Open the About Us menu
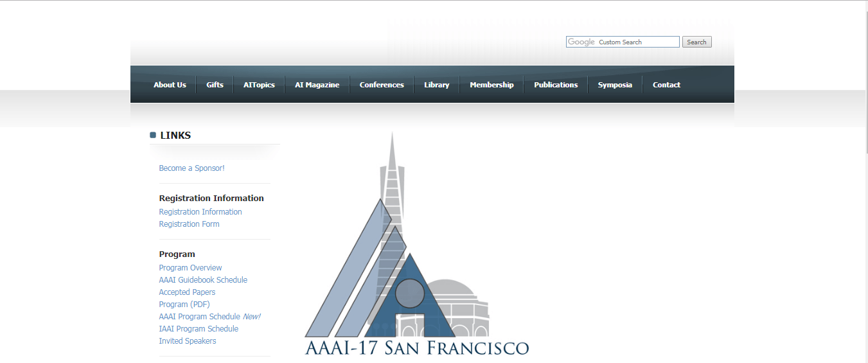Image resolution: width=868 pixels, height=363 pixels. [170, 85]
